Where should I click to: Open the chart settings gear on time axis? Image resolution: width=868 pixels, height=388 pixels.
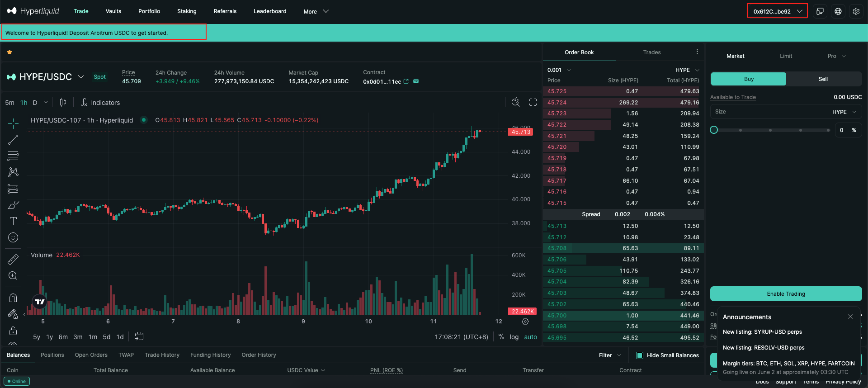coord(525,322)
